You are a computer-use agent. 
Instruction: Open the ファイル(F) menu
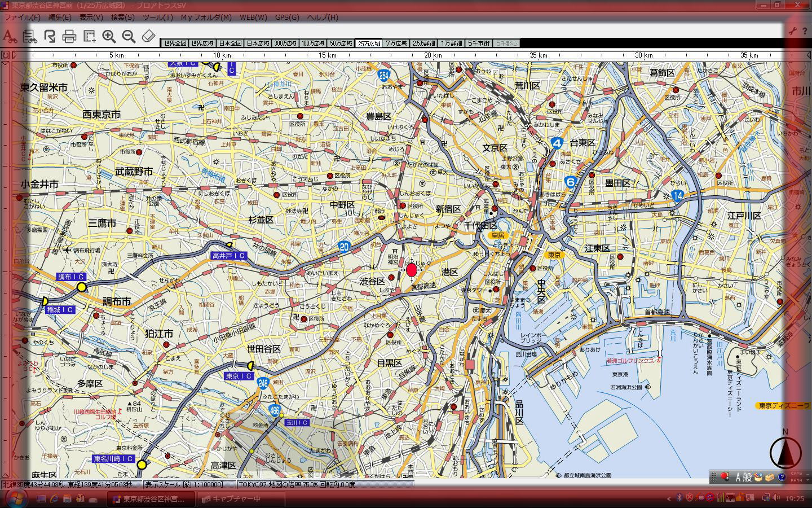click(x=22, y=17)
